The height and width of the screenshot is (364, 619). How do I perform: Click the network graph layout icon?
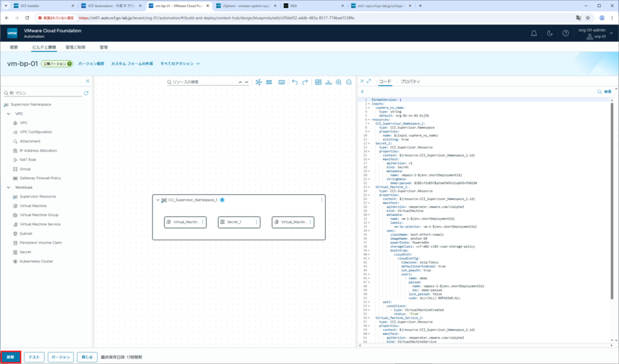click(259, 82)
